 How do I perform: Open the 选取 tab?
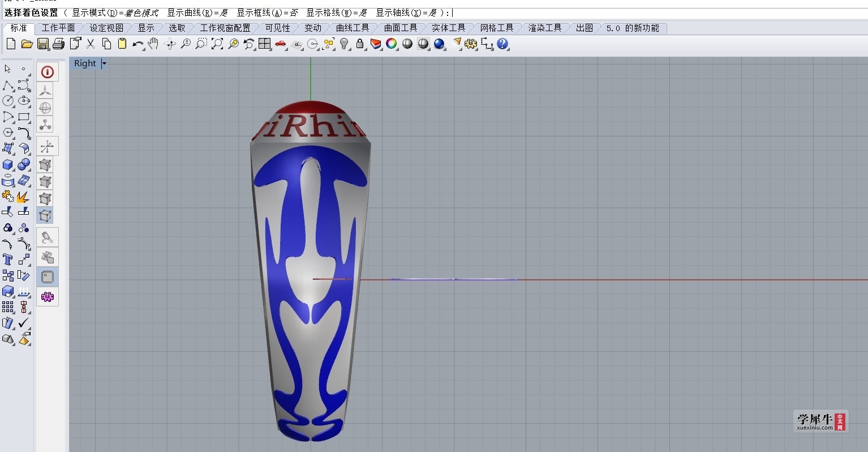177,28
